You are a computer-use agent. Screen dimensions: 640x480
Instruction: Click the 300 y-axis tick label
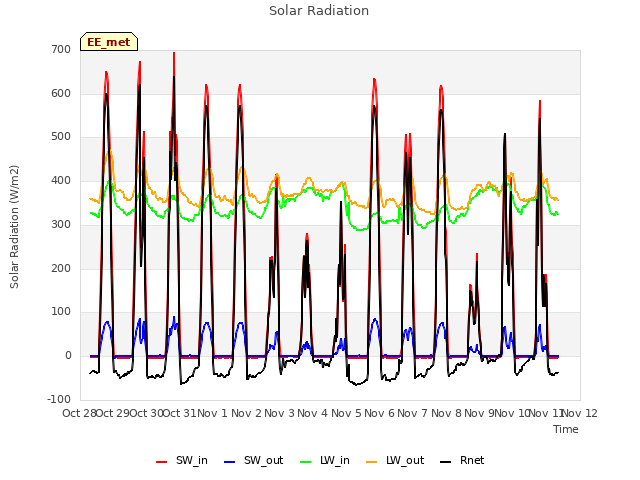pyautogui.click(x=61, y=224)
